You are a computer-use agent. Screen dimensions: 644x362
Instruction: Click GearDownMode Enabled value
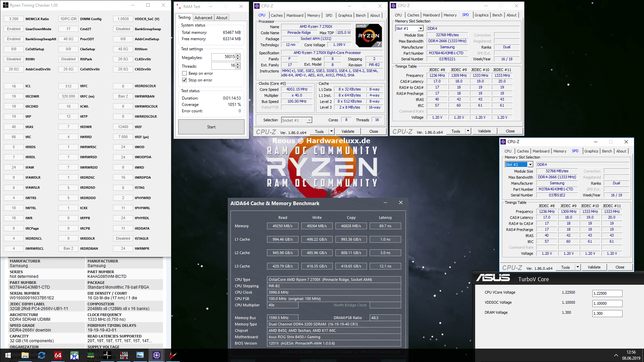[14, 29]
